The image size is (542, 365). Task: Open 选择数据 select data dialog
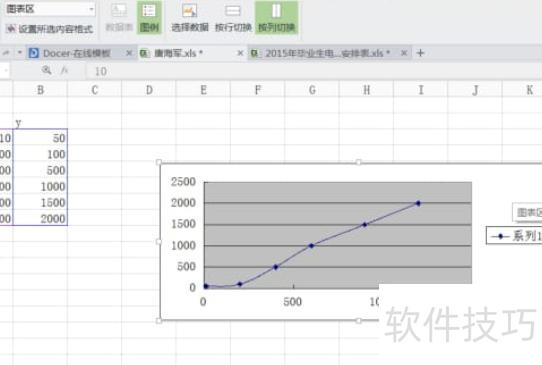pyautogui.click(x=190, y=17)
